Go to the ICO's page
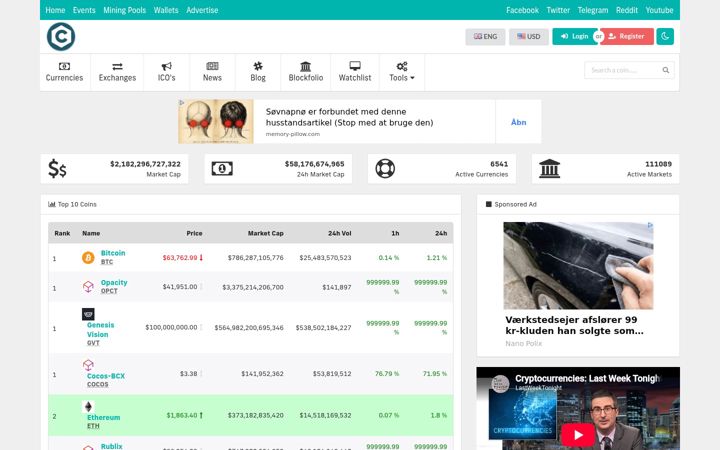This screenshot has width=720, height=450. (x=166, y=72)
